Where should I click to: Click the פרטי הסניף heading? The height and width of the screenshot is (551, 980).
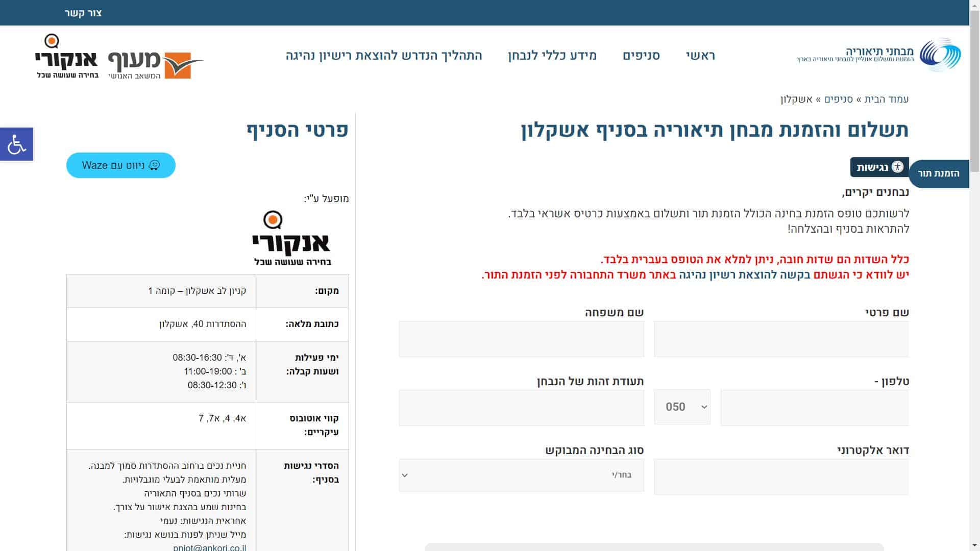click(x=298, y=130)
